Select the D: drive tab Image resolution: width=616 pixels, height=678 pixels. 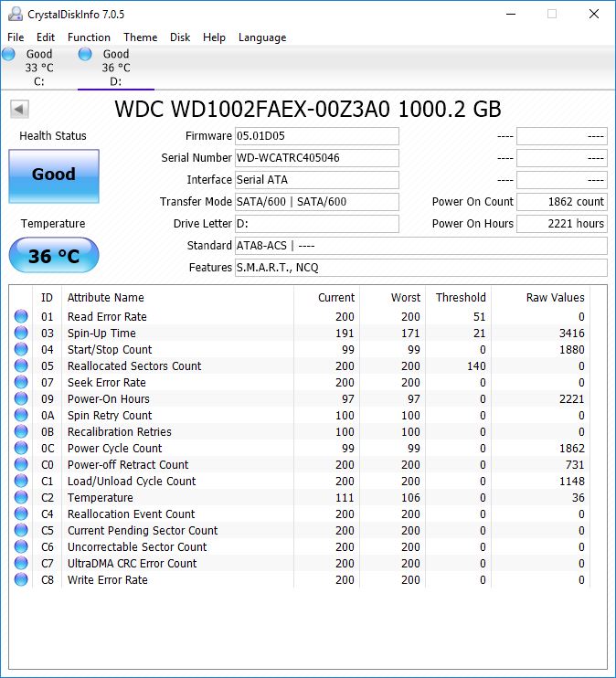point(116,68)
